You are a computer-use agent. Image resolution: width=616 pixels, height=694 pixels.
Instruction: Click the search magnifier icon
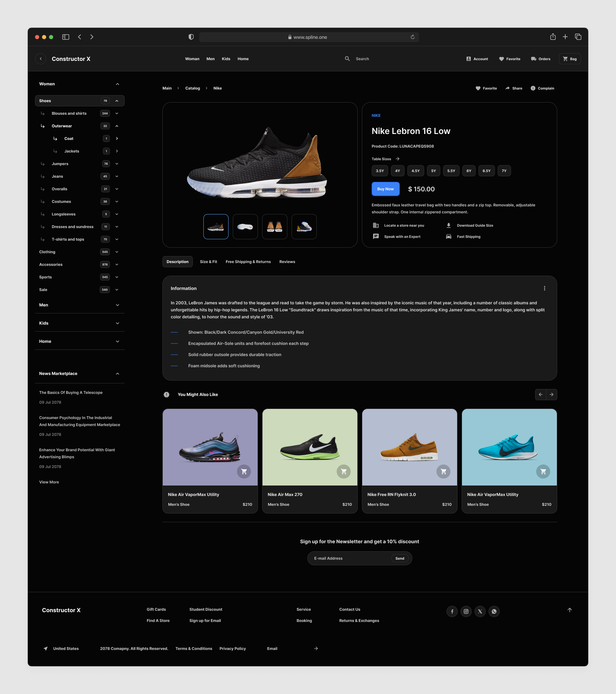347,59
